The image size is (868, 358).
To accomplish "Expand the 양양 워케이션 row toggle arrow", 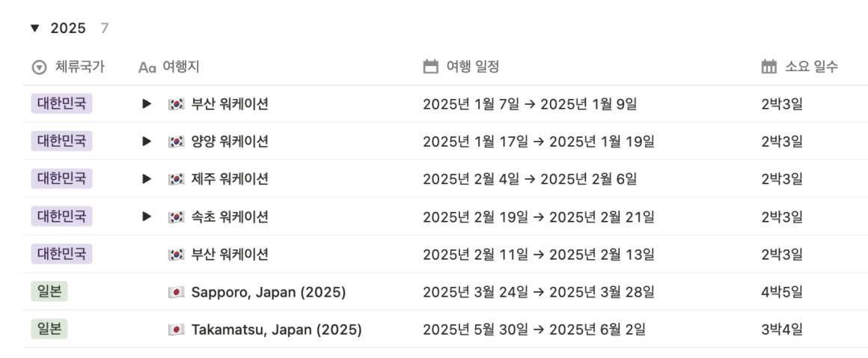I will coord(147,142).
